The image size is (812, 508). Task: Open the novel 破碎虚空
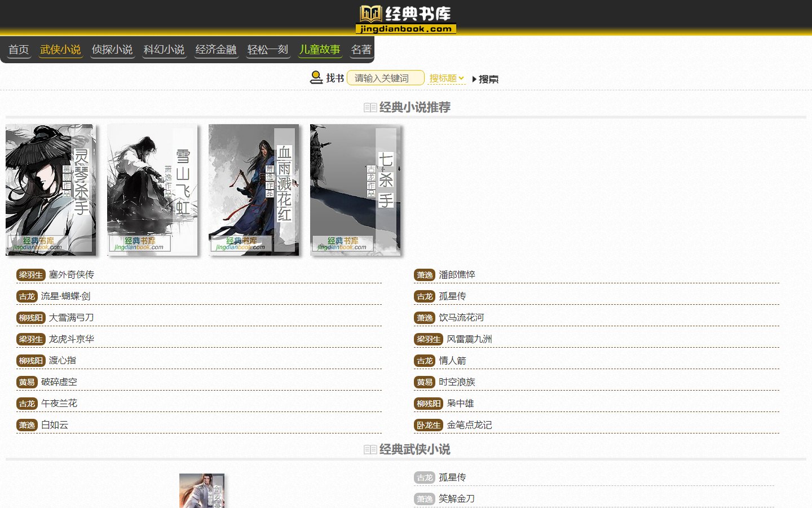(x=59, y=382)
